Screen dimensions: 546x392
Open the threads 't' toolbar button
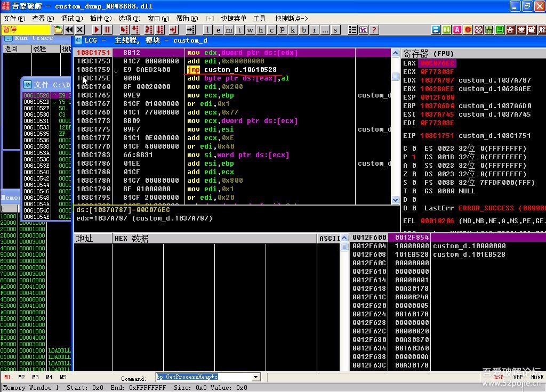point(239,30)
